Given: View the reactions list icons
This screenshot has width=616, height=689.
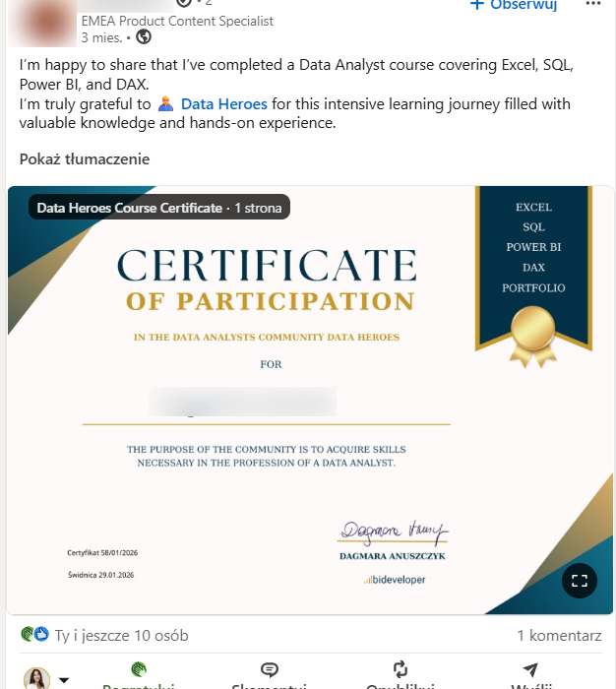Looking at the screenshot, I should click(34, 634).
